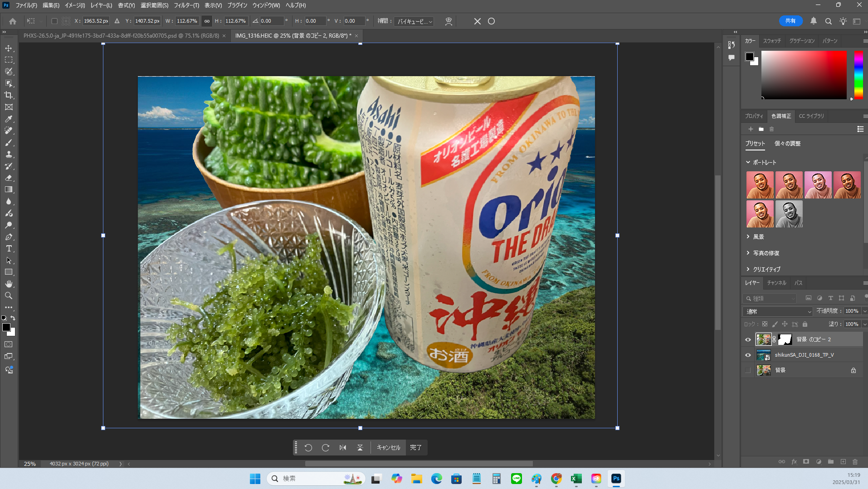Click the warp mode icon in options bar
The width and height of the screenshot is (868, 489).
(x=449, y=21)
